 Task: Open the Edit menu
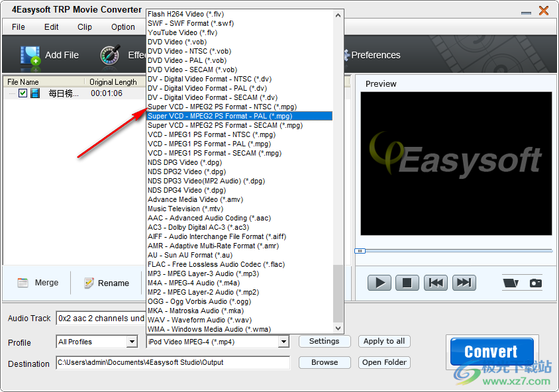[x=52, y=27]
